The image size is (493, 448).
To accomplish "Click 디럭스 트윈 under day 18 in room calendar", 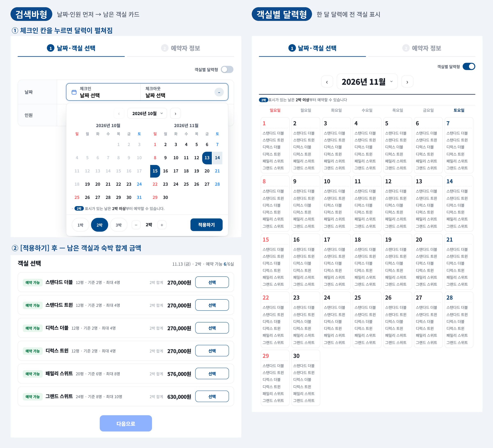I will click(x=363, y=270).
